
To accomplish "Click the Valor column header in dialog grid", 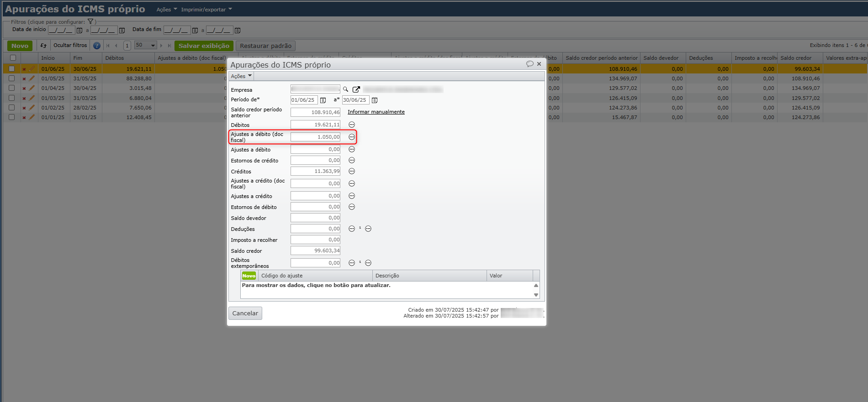I will coord(510,276).
